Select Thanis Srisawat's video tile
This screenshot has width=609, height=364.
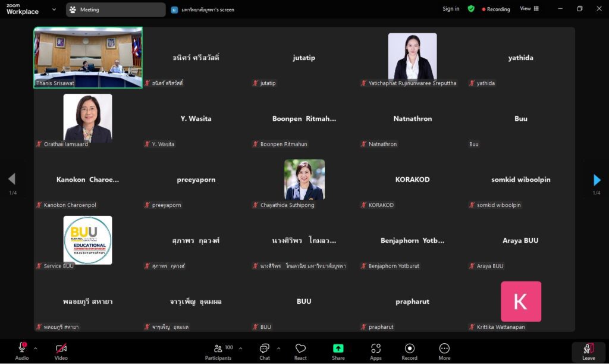pos(88,57)
